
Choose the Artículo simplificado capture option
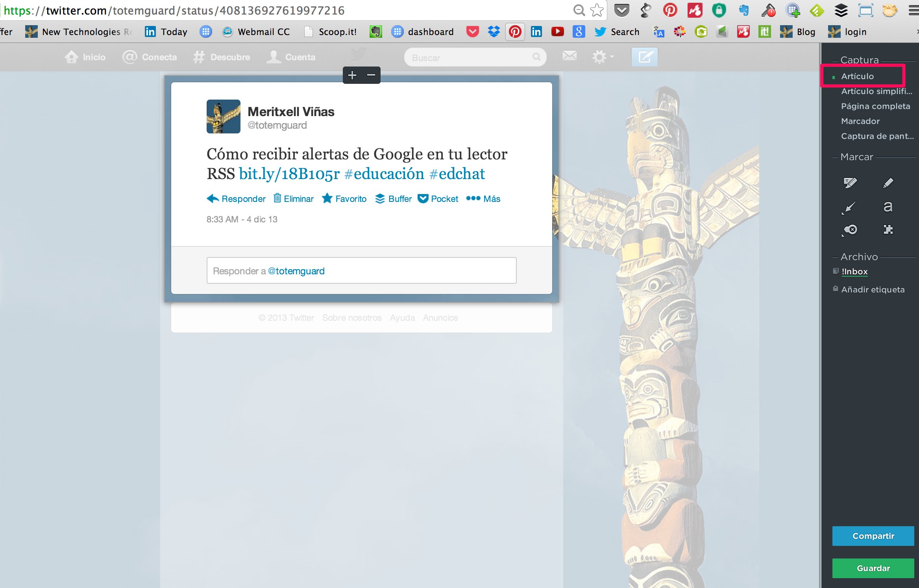[876, 91]
